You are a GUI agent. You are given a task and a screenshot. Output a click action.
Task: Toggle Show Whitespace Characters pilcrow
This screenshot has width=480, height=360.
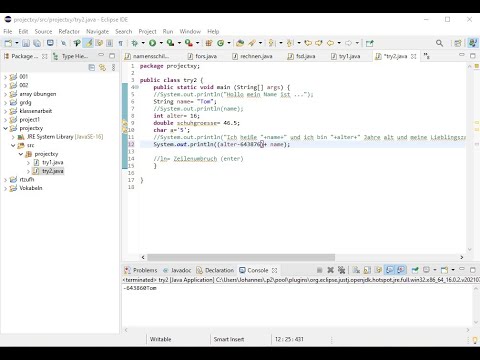pyautogui.click(x=120, y=43)
